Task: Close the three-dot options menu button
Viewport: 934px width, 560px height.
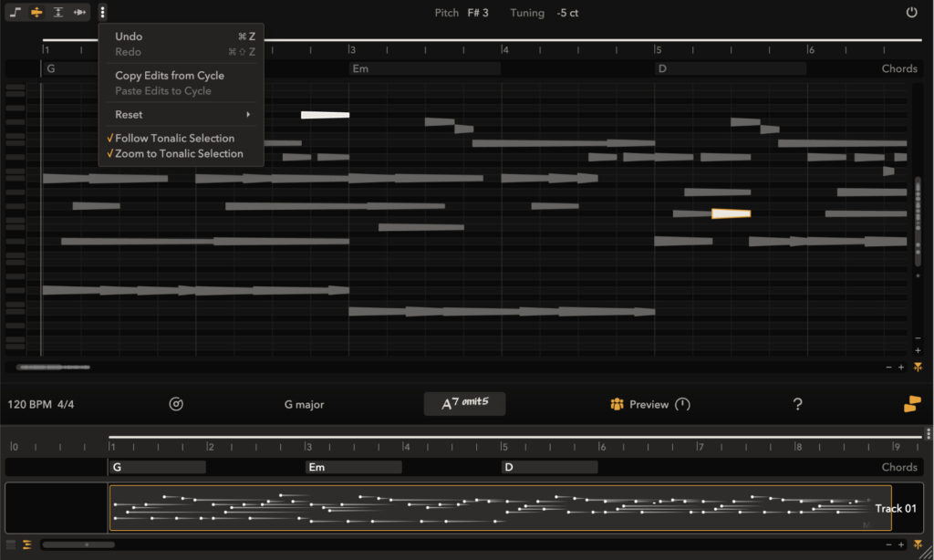Action: [x=103, y=13]
